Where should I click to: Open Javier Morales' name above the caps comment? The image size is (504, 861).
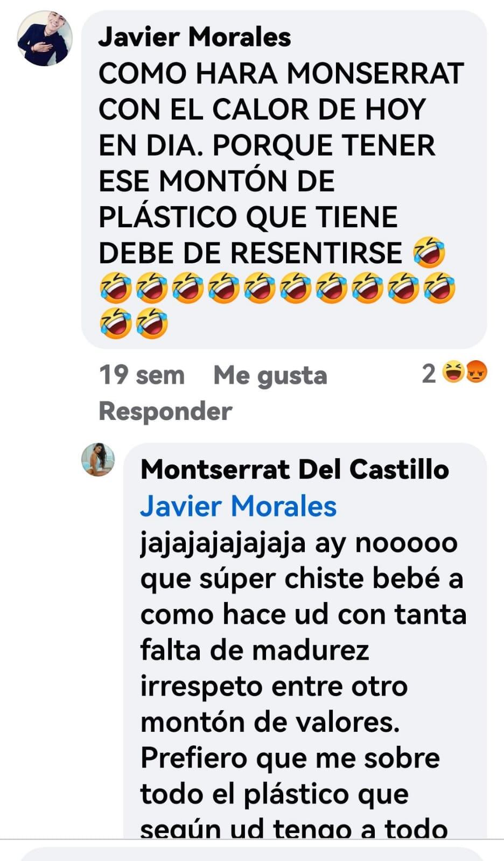click(194, 37)
